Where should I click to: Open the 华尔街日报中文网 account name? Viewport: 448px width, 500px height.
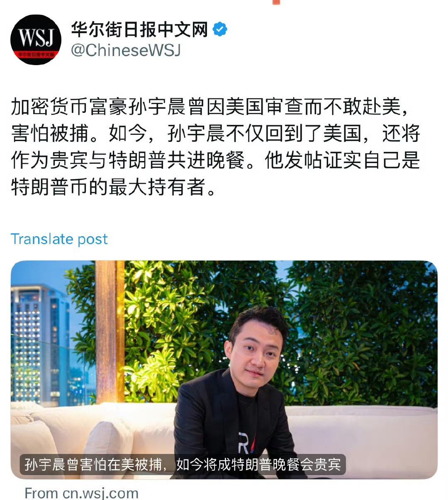click(139, 29)
